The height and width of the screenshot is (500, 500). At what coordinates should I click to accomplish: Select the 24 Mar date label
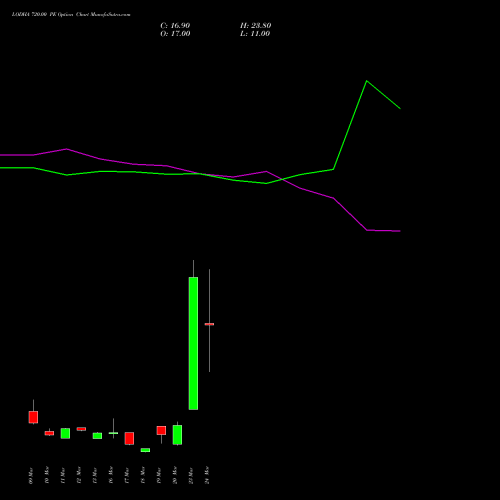(x=207, y=475)
